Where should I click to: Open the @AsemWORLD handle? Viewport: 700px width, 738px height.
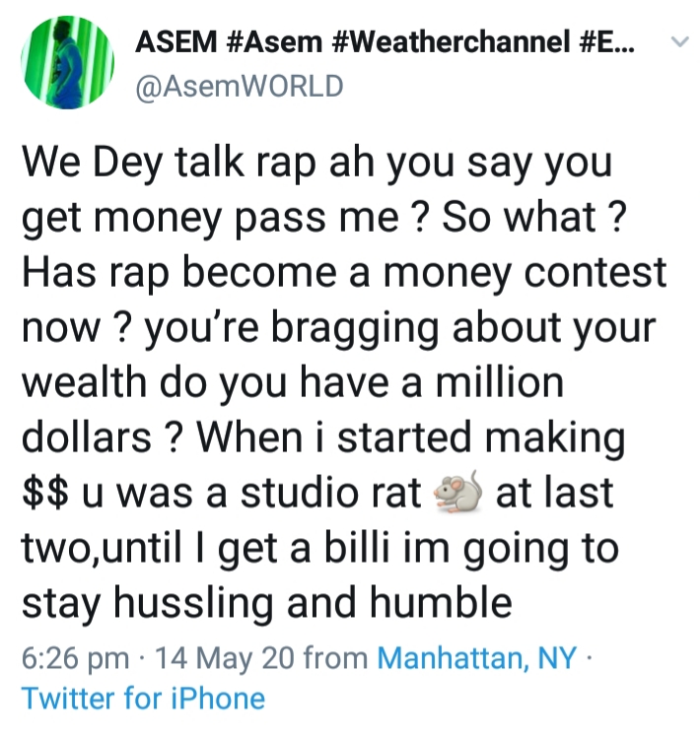click(240, 87)
